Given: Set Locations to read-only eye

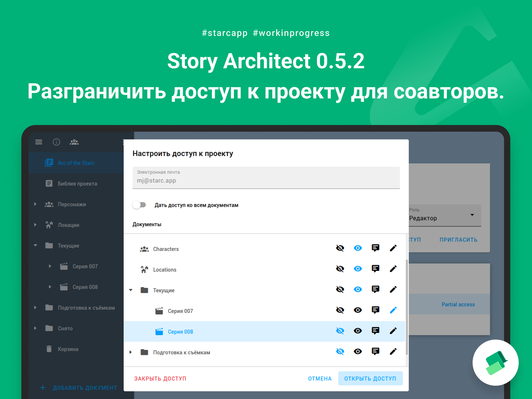Looking at the screenshot, I should click(x=358, y=269).
